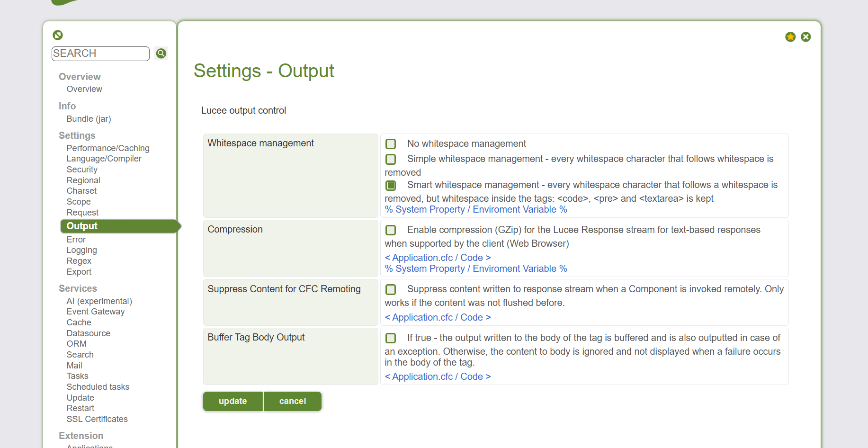868x448 pixels.
Task: Click the search magnifier icon
Action: (x=161, y=53)
